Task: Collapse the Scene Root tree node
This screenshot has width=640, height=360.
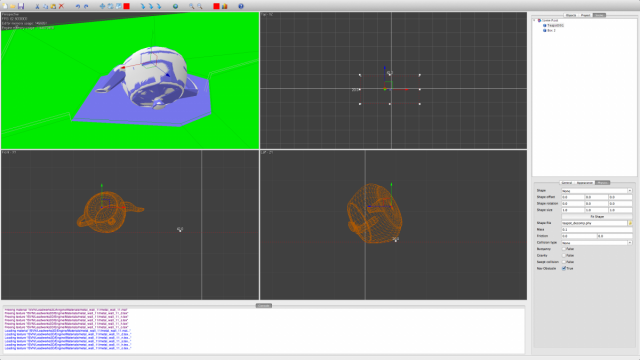Action: point(534,20)
